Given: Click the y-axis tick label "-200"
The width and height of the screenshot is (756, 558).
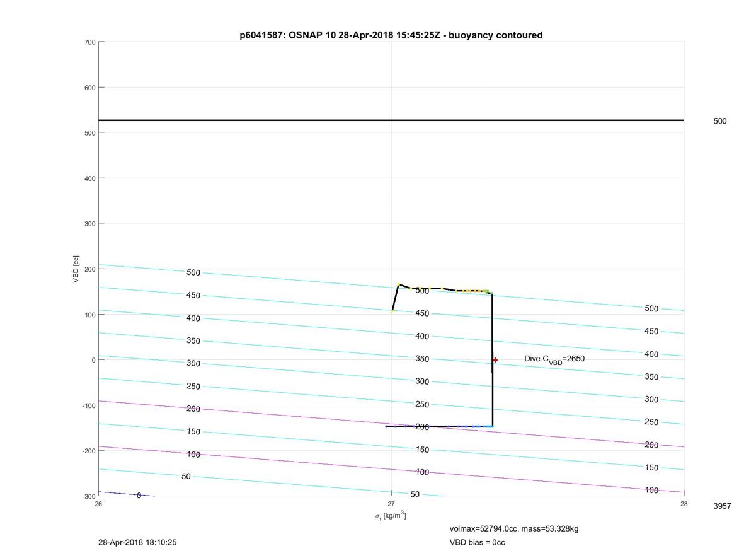Looking at the screenshot, I should point(89,451).
